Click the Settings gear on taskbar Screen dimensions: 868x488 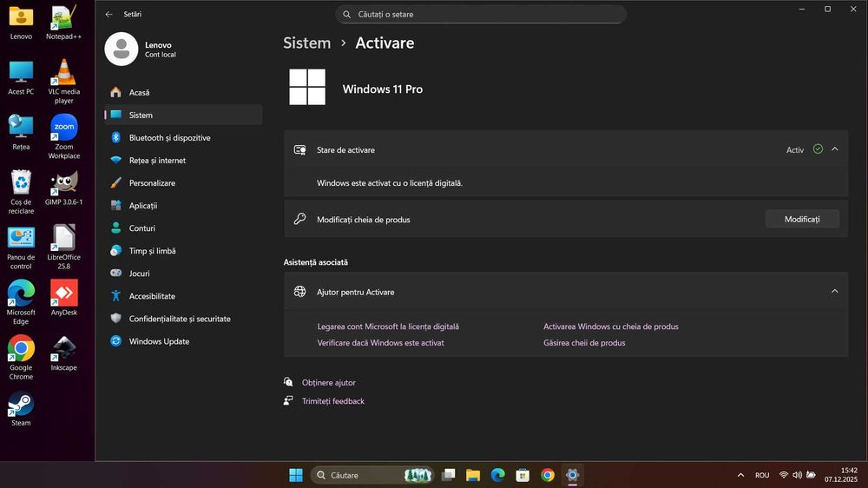[x=572, y=475]
